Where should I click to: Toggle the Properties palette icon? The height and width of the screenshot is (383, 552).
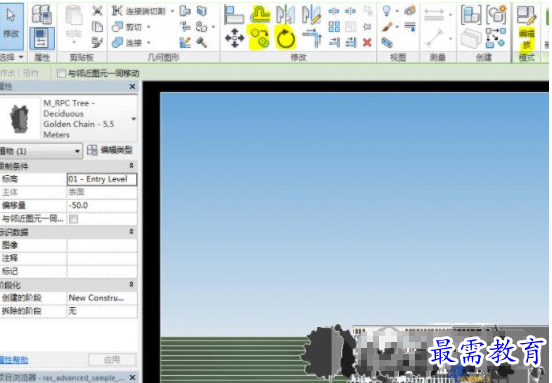click(42, 38)
